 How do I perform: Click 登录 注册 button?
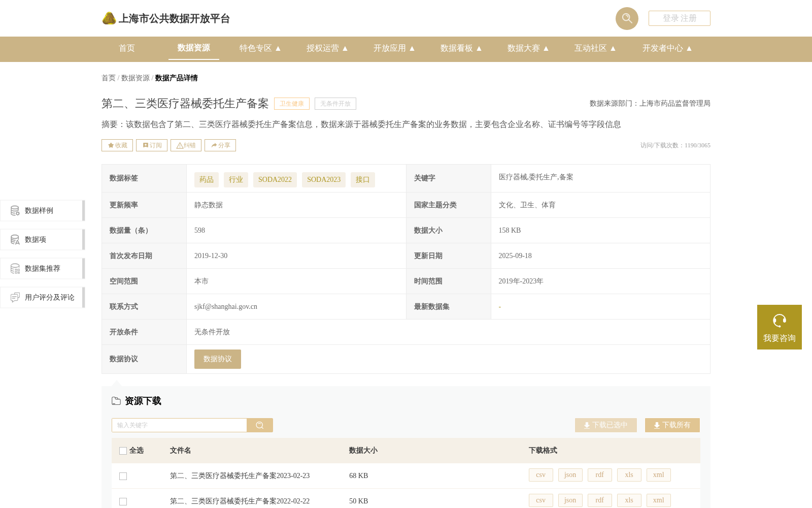coord(680,18)
